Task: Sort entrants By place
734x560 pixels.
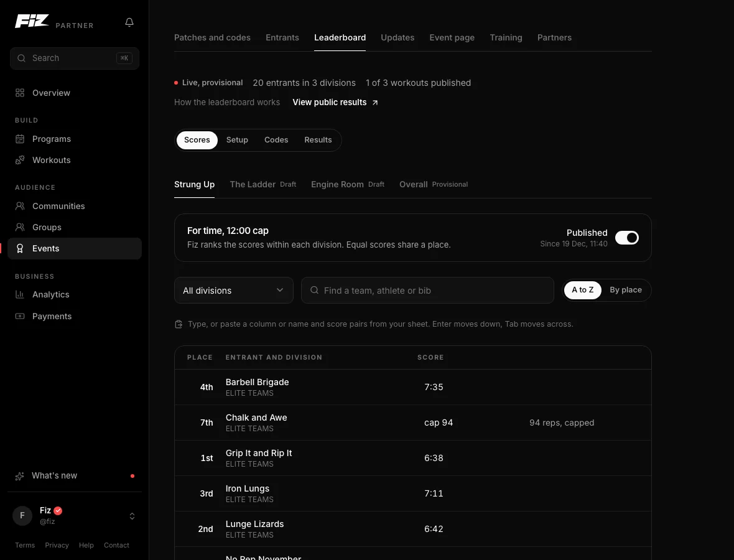Action: coord(625,290)
